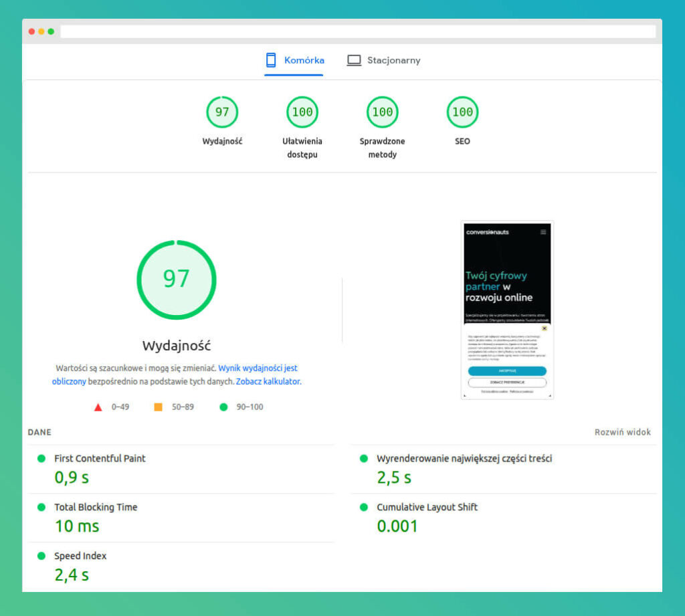Screen dimensions: 685x616
Task: Follow the Wynik wydajności jest obliczony link
Action: pyautogui.click(x=258, y=369)
